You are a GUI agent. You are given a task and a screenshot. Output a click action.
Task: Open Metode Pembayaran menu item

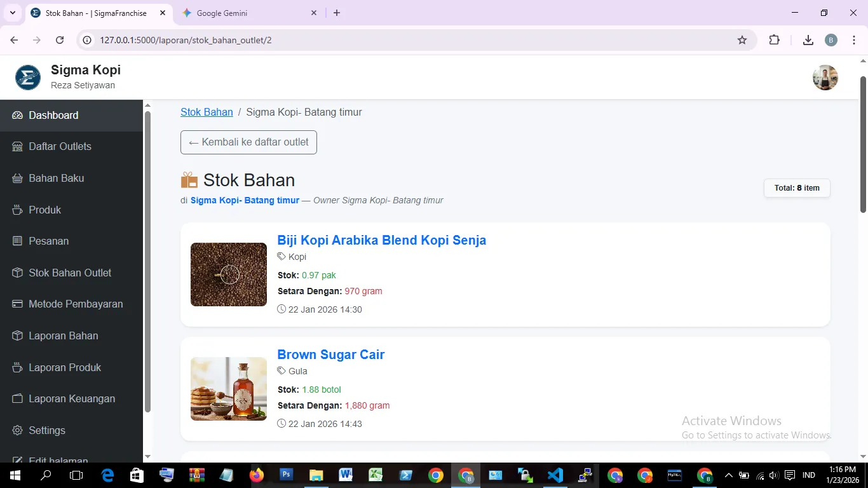(x=71, y=304)
